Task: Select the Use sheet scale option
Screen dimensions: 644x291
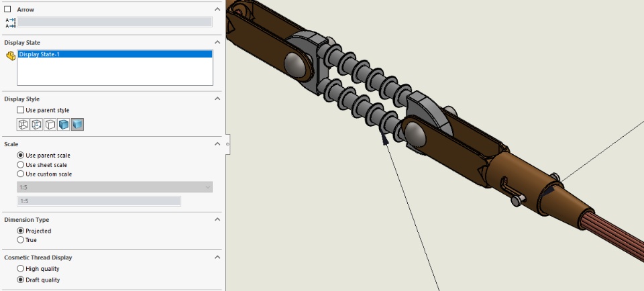Action: (x=21, y=164)
